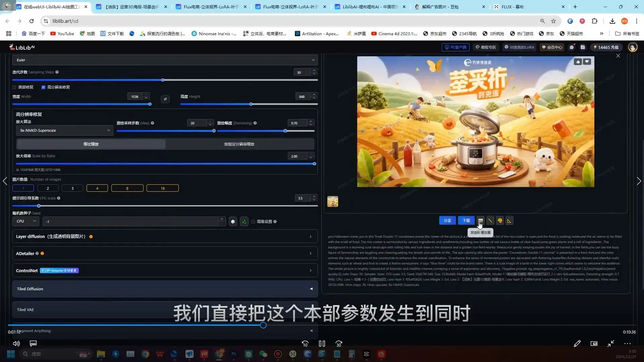644x362 pixels.
Task: Enable the 面部修复 checkbox
Action: tap(14, 87)
